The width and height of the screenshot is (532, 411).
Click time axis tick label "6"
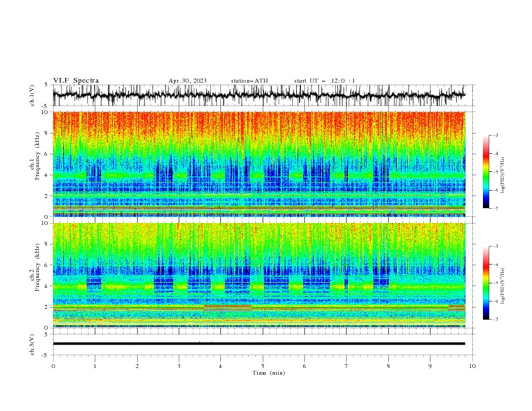coord(304,366)
